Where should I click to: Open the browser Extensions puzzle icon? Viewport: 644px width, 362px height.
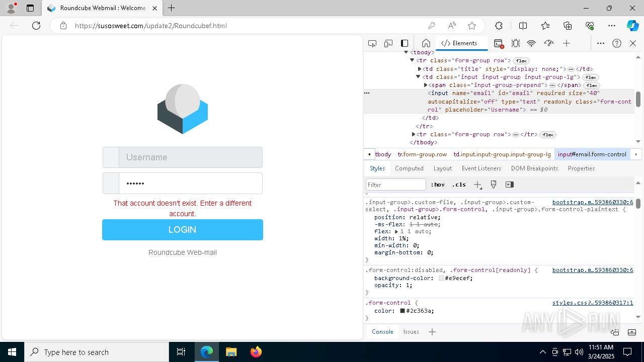point(499,26)
